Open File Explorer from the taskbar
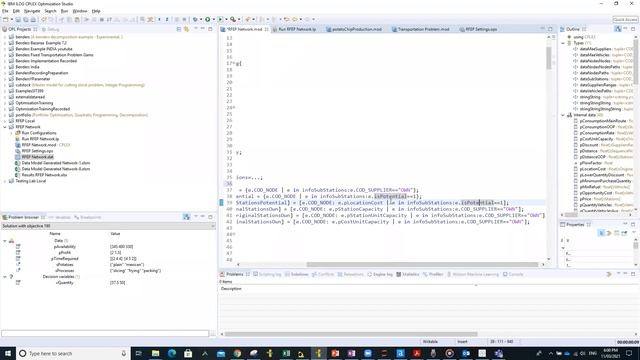The width and height of the screenshot is (640, 360). 156,353
